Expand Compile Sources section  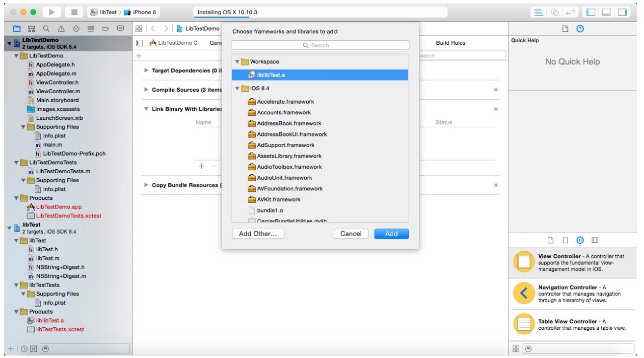[147, 90]
